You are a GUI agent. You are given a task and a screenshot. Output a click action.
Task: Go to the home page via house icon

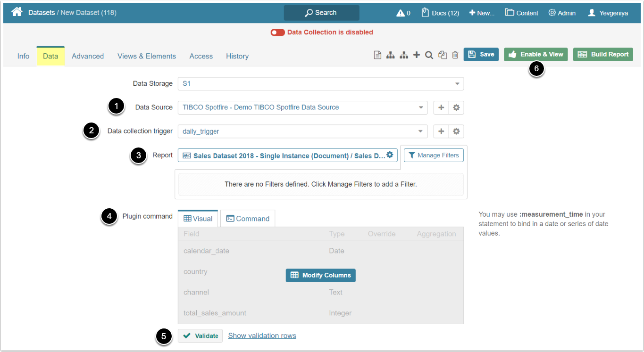tap(17, 12)
